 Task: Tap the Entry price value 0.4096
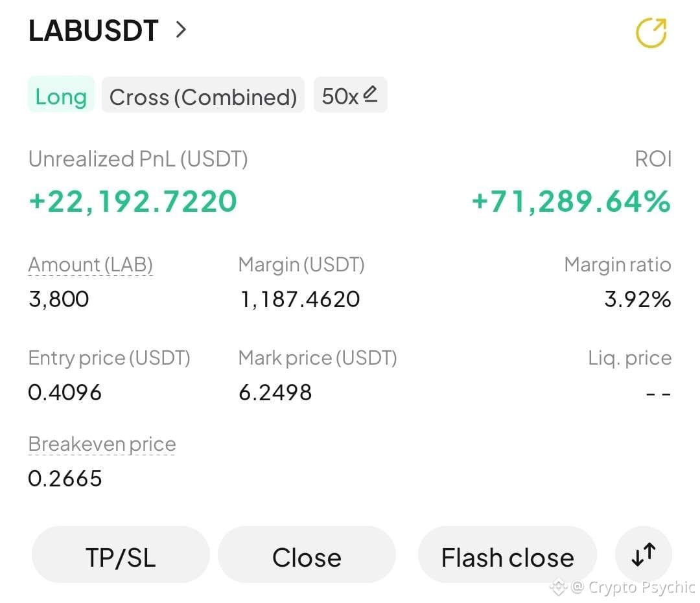(x=65, y=393)
